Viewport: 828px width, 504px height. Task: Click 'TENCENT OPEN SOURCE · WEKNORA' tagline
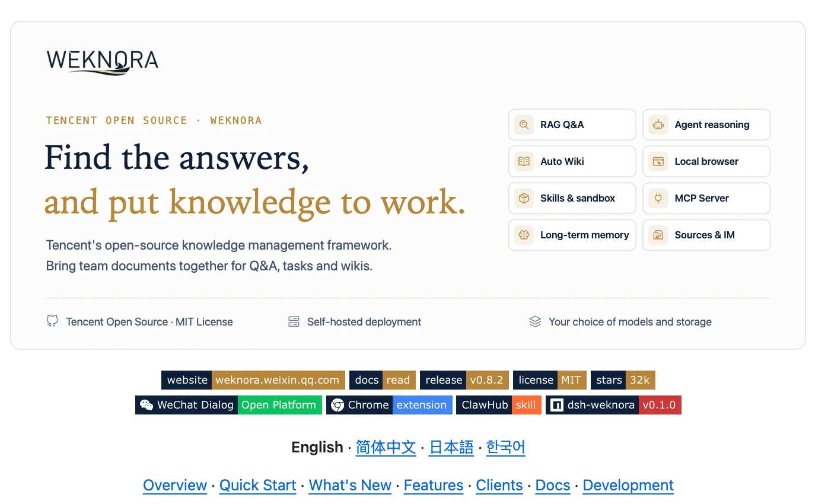pyautogui.click(x=154, y=120)
